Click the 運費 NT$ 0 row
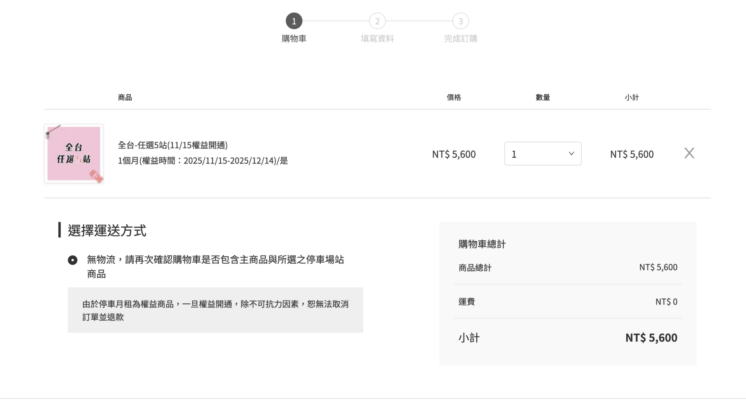The width and height of the screenshot is (746, 400). pos(567,301)
